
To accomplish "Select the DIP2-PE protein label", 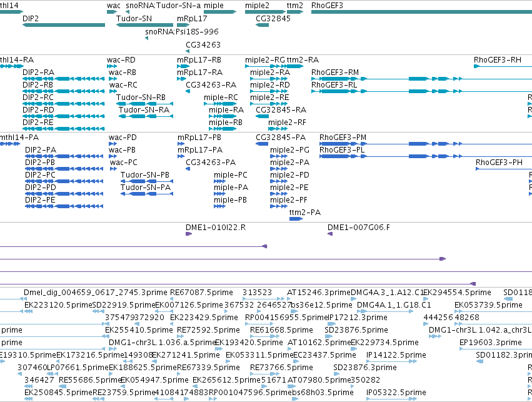I will 40,200.
